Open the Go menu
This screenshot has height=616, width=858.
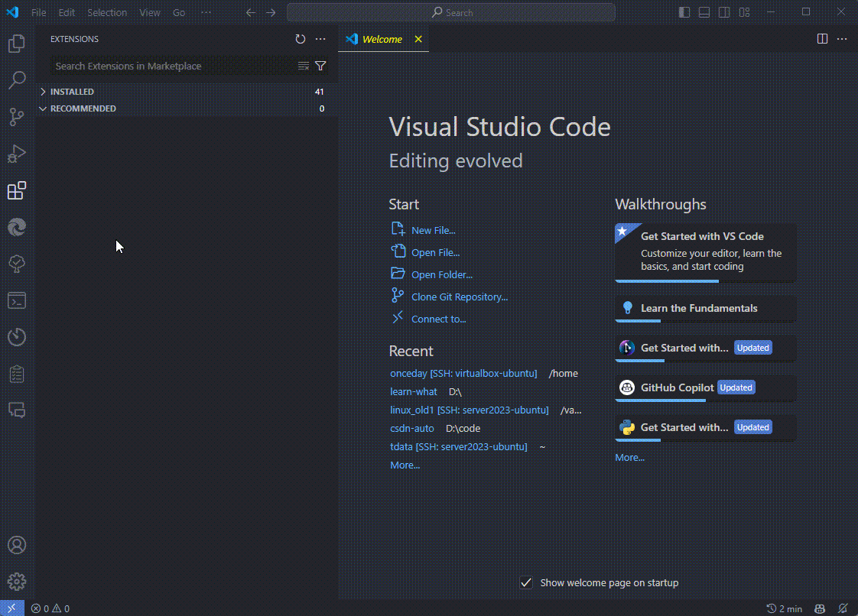pos(179,12)
